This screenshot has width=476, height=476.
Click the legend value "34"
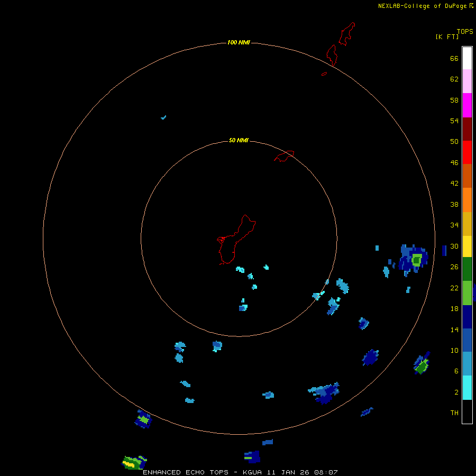[x=454, y=225]
